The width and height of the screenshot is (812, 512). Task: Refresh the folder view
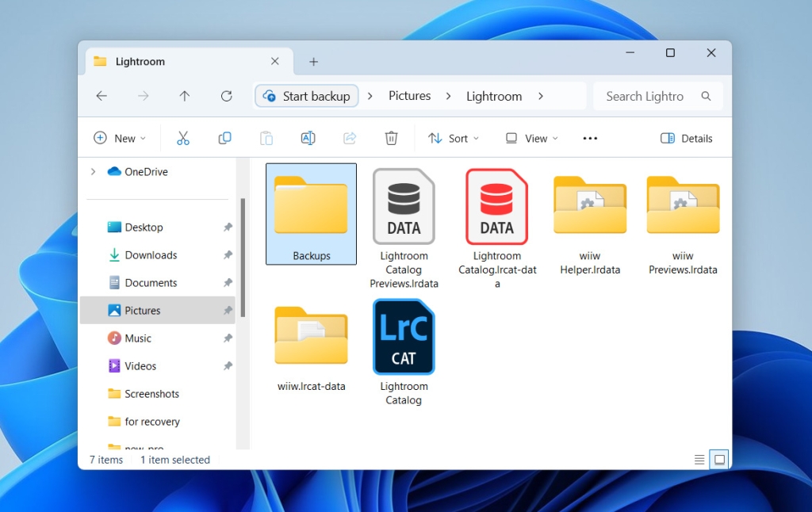226,95
